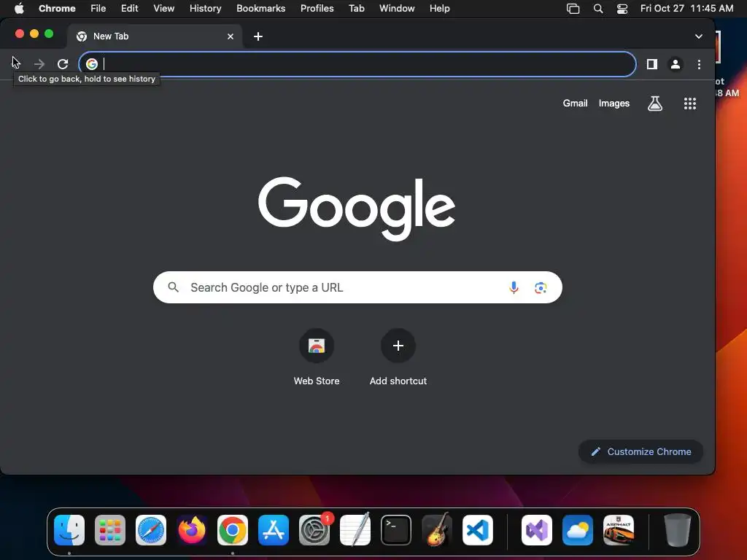The width and height of the screenshot is (747, 560).
Task: Launch GarageBand from the dock
Action: 437,530
